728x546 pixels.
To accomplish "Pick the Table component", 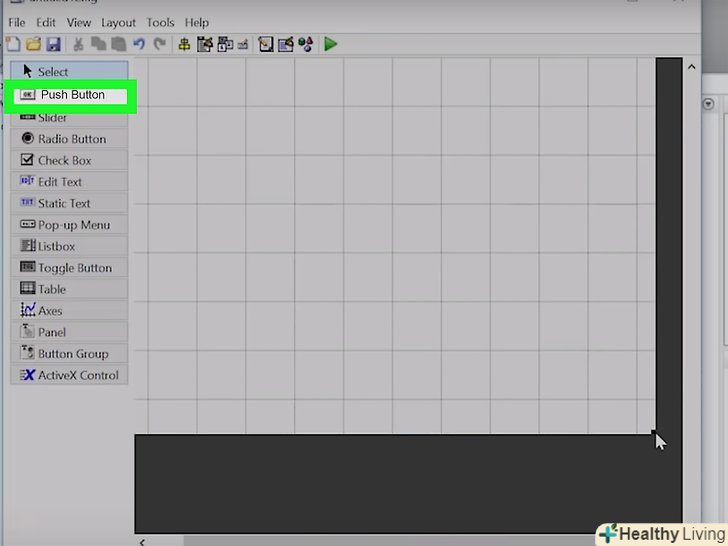I will pyautogui.click(x=69, y=289).
